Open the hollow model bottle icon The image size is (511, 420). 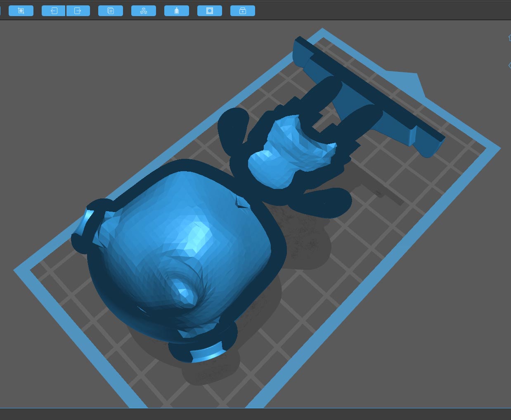click(x=177, y=11)
